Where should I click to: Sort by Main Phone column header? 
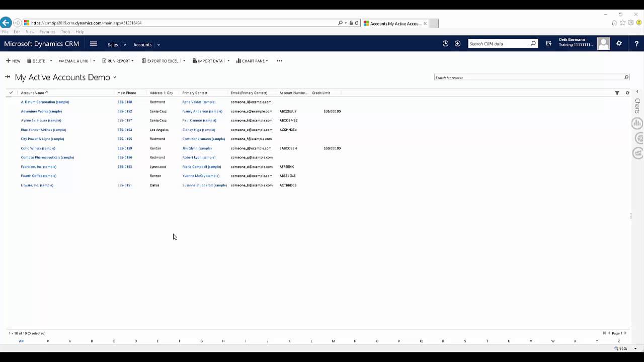(126, 93)
